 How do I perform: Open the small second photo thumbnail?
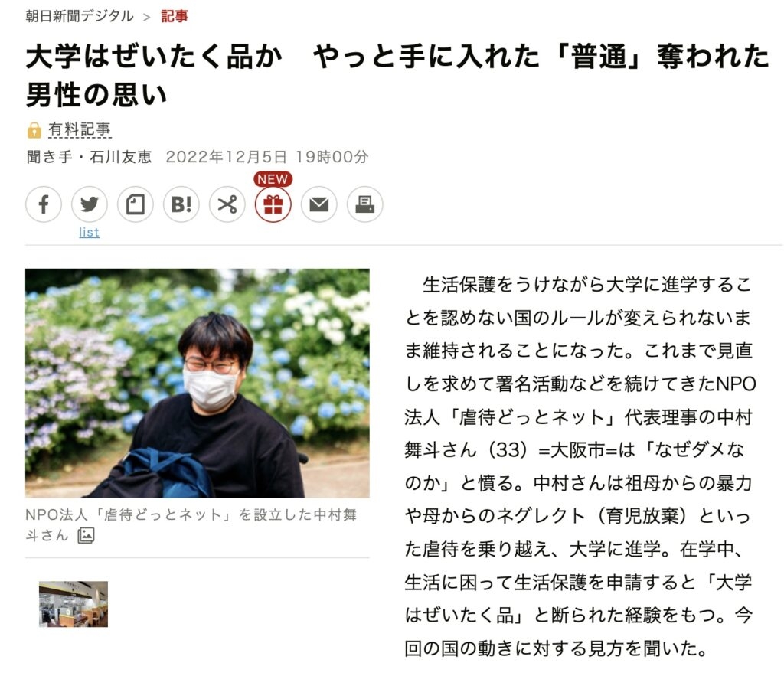coord(73,604)
